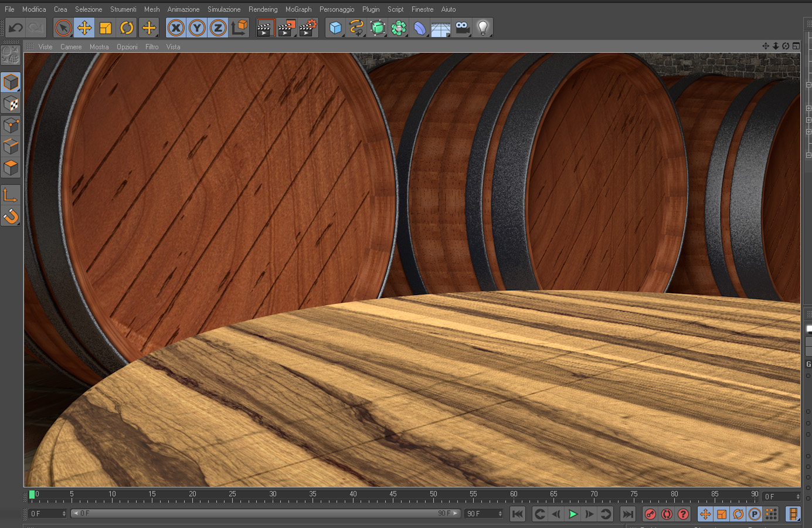Toggle Y axis lock

(x=197, y=28)
